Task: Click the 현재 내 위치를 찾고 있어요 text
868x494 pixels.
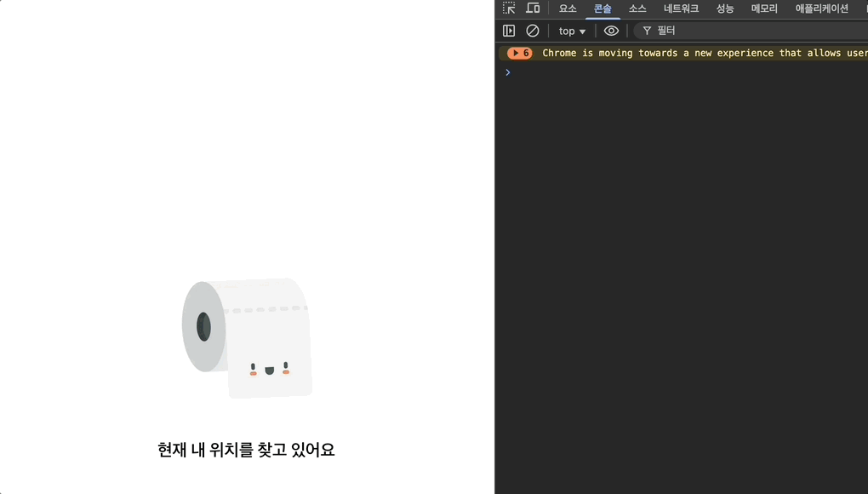Action: pyautogui.click(x=246, y=450)
